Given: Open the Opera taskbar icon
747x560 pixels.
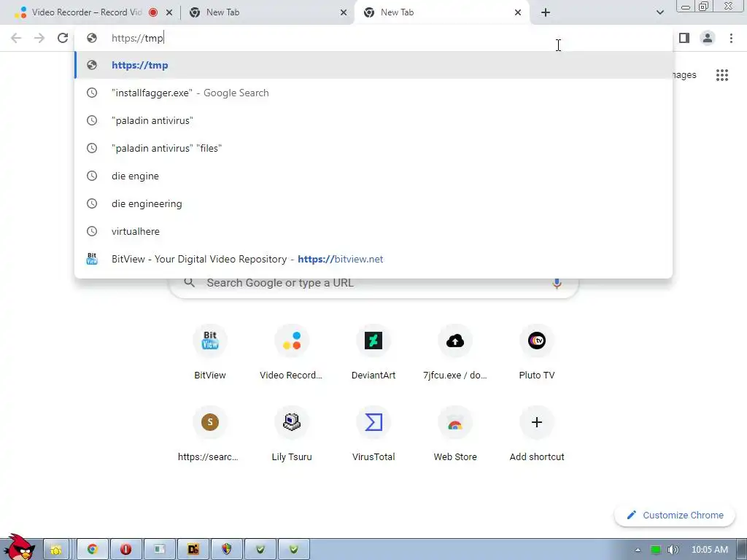Looking at the screenshot, I should click(125, 550).
